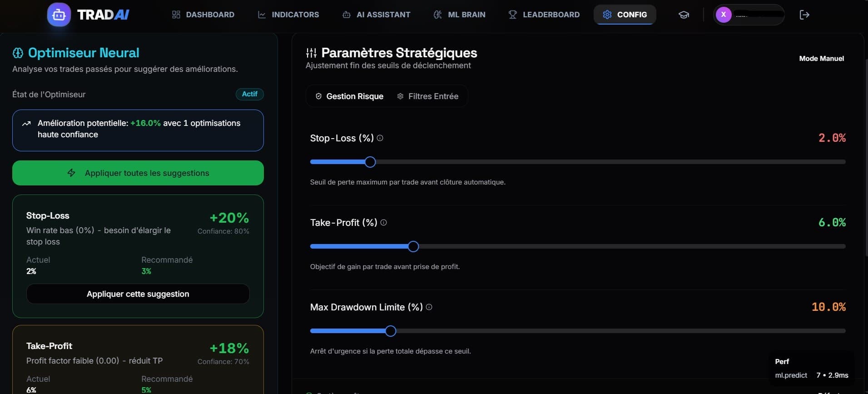
Task: Switch off Mode Manuel
Action: pyautogui.click(x=821, y=58)
